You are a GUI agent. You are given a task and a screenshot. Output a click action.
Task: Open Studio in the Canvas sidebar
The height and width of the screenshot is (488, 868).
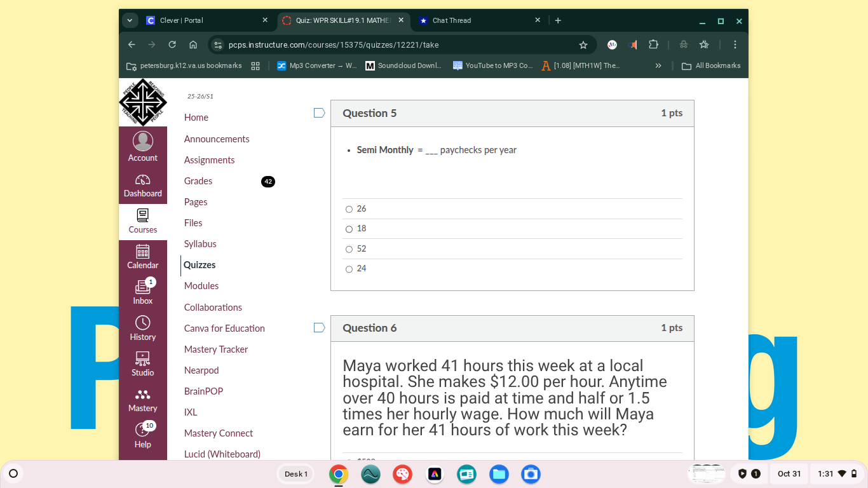click(142, 364)
